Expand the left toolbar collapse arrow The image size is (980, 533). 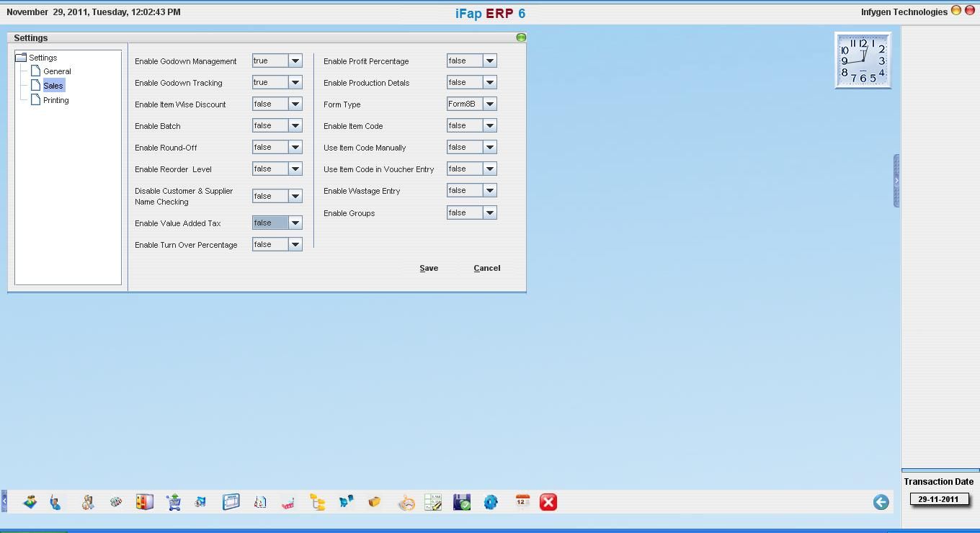pos(4,501)
